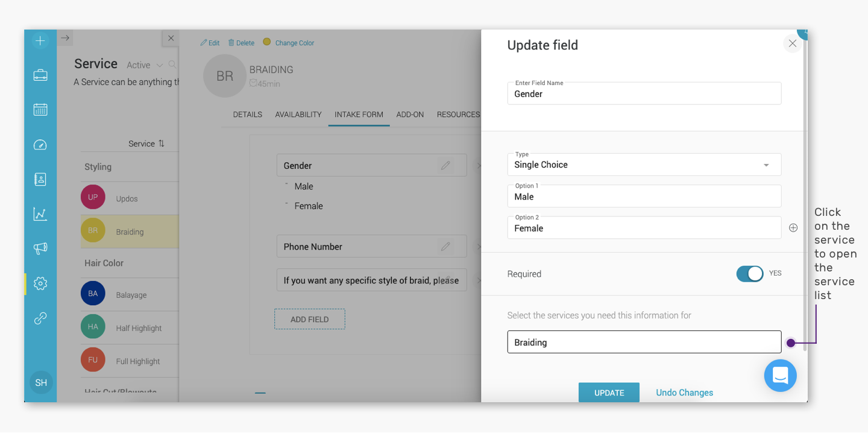Click the HA avatar for Half Highlight

coord(93,327)
